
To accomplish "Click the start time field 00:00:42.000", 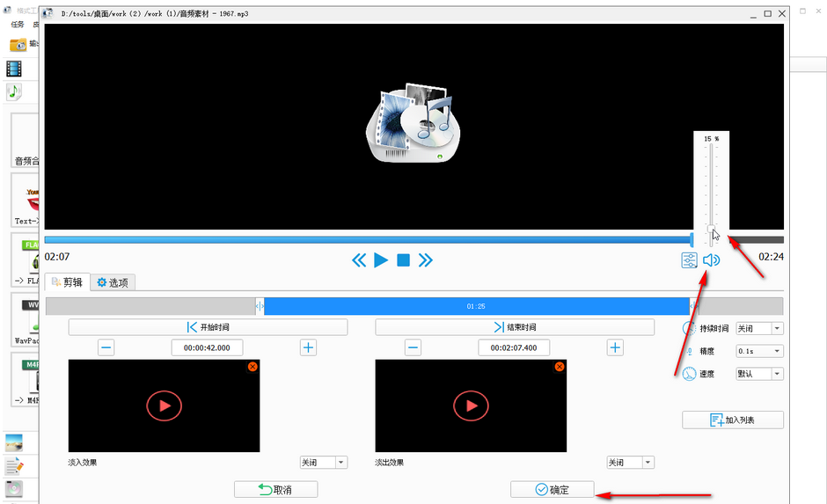I will 208,347.
